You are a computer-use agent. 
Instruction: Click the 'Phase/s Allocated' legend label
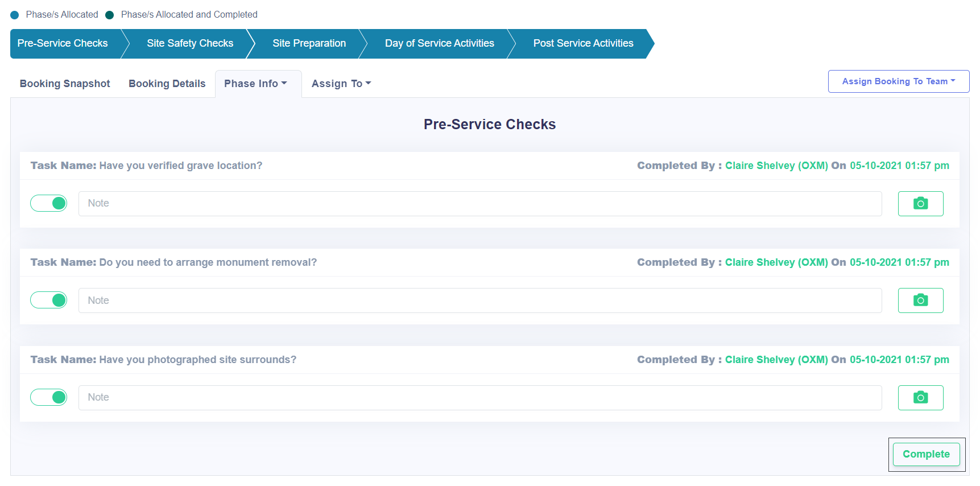point(62,15)
